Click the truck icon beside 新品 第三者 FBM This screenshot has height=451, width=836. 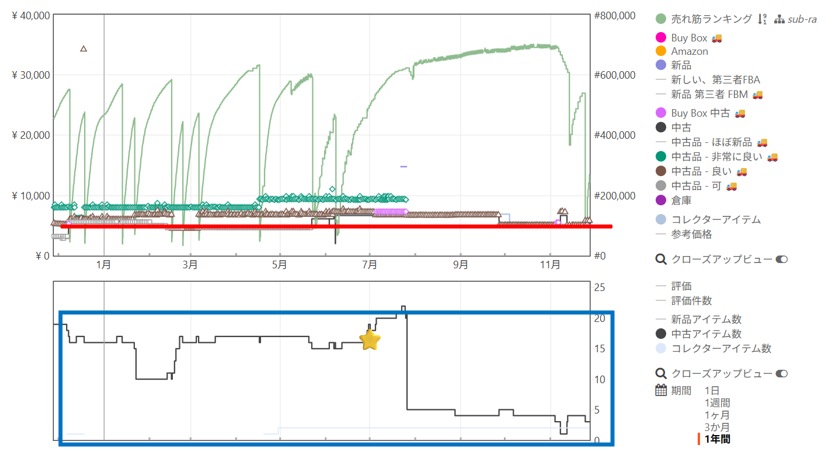pyautogui.click(x=757, y=94)
